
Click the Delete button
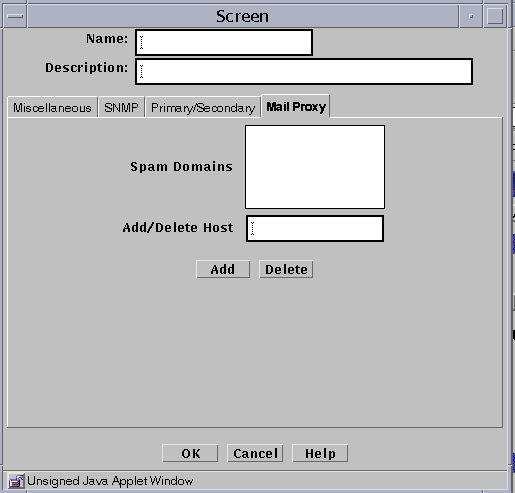[x=286, y=269]
